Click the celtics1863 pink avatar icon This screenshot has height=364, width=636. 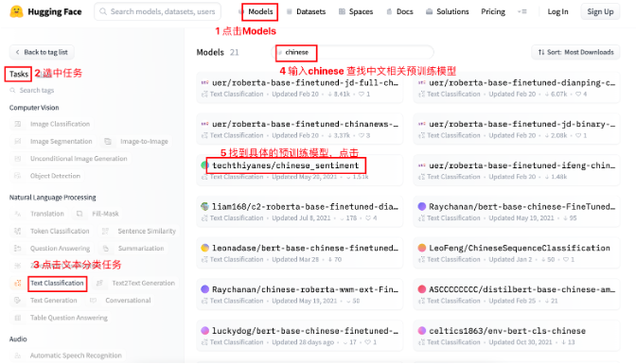coord(422,331)
